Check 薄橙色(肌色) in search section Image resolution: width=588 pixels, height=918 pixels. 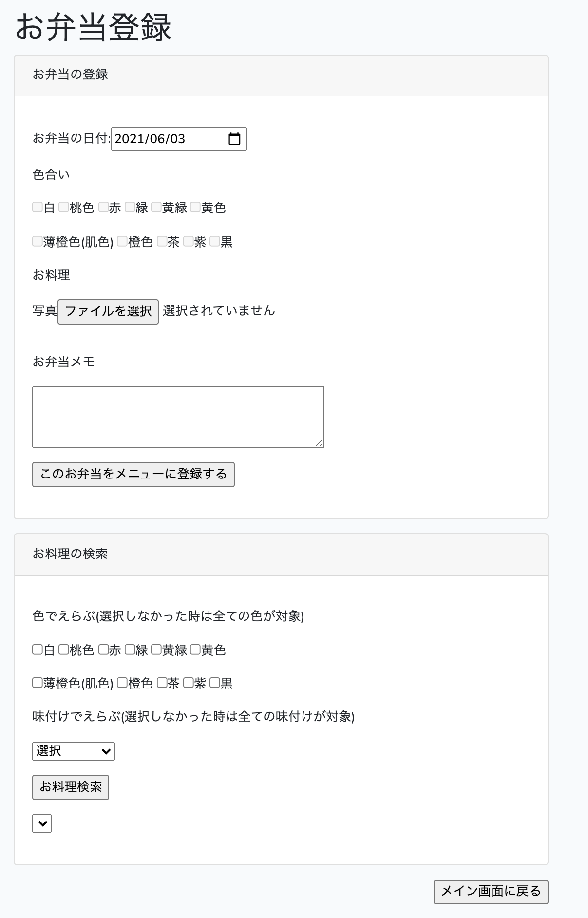[38, 683]
